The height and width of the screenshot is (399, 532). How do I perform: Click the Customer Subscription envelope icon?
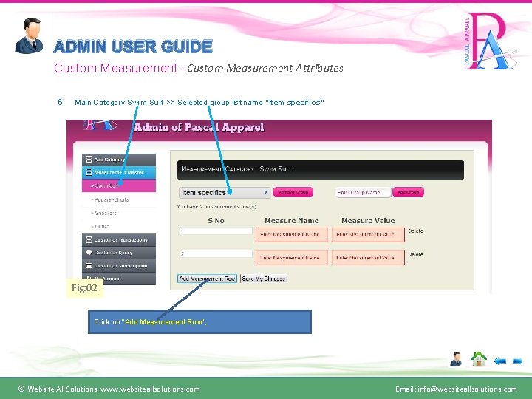[89, 265]
